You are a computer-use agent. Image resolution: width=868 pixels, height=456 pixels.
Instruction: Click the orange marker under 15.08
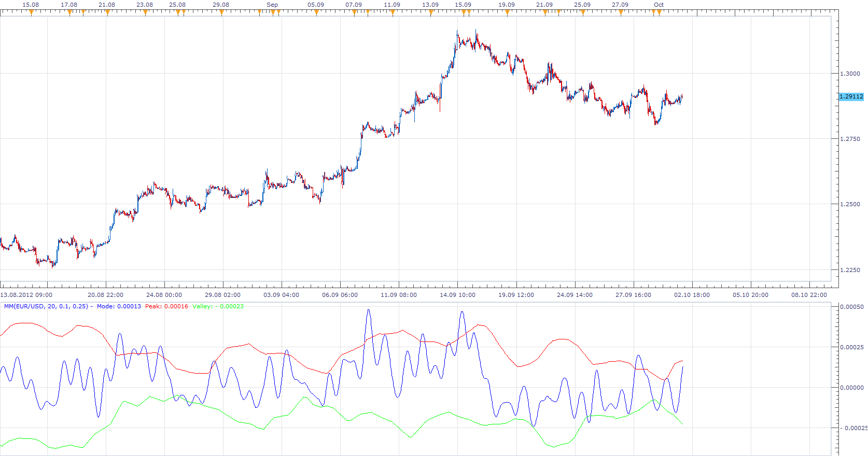point(31,13)
